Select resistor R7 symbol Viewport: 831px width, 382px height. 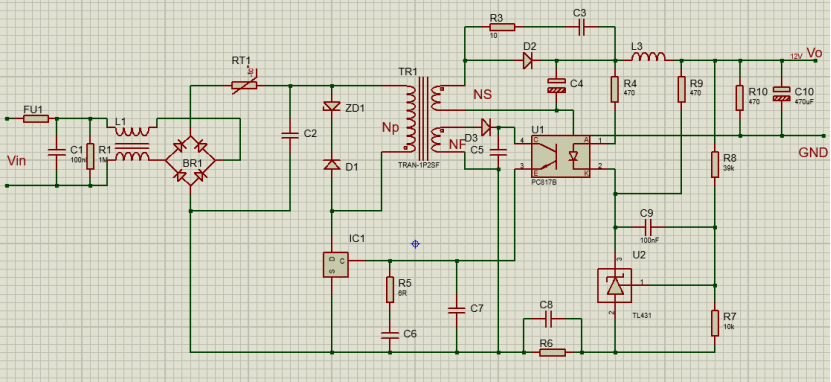[715, 323]
